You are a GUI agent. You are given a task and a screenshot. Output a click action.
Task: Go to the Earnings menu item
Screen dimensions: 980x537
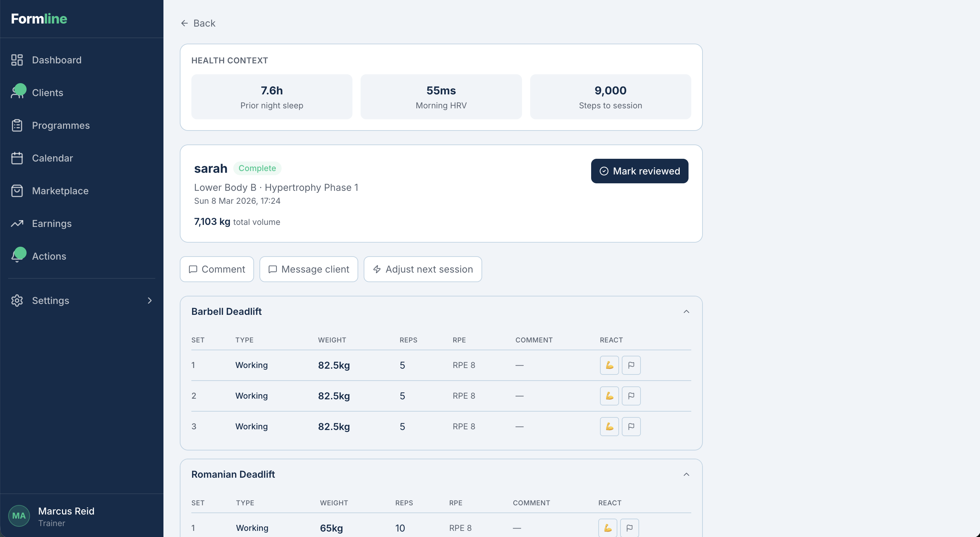[x=52, y=224]
